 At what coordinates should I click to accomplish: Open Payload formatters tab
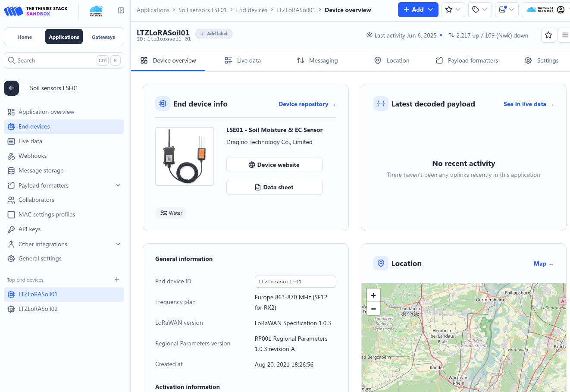pyautogui.click(x=467, y=61)
